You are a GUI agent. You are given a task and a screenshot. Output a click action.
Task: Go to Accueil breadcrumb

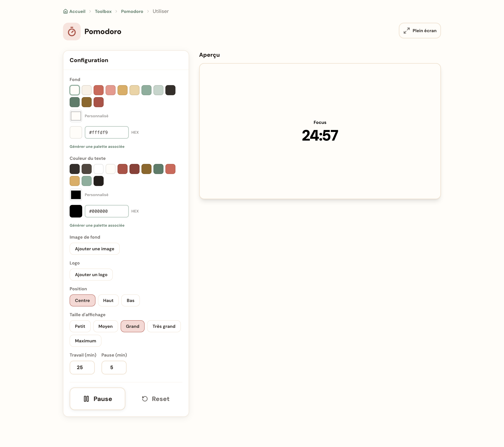point(74,11)
